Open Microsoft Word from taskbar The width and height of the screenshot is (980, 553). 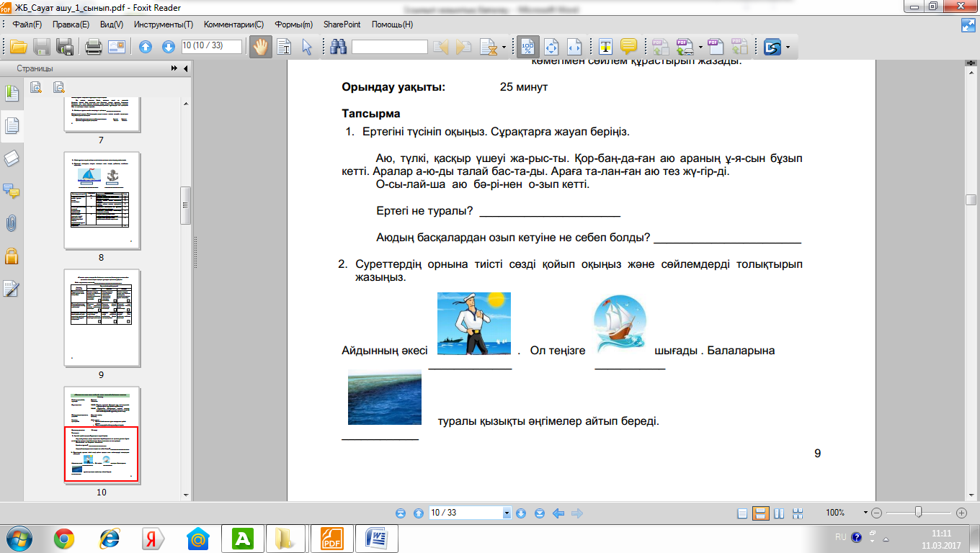378,538
